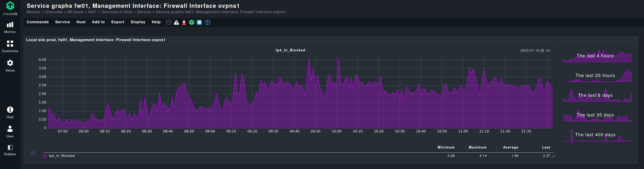The width and height of the screenshot is (644, 169).
Task: Go to Services of Host in breadcrumb
Action: click(117, 12)
